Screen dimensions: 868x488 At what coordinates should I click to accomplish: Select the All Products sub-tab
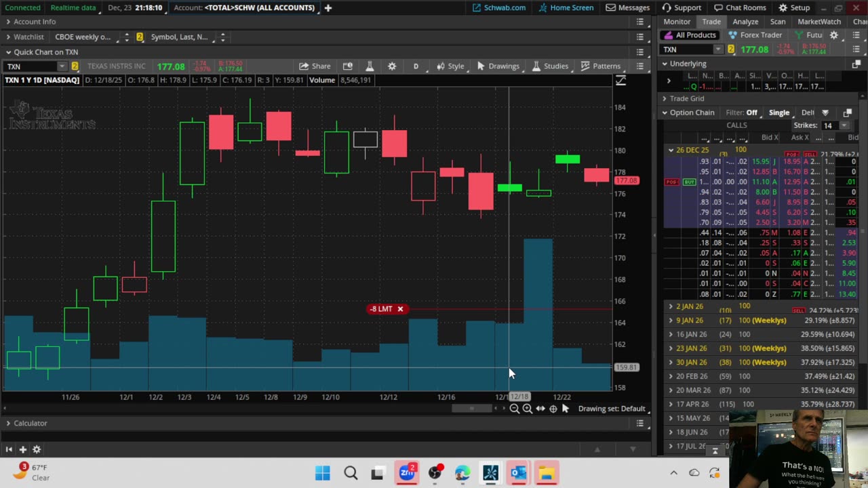[x=690, y=35]
